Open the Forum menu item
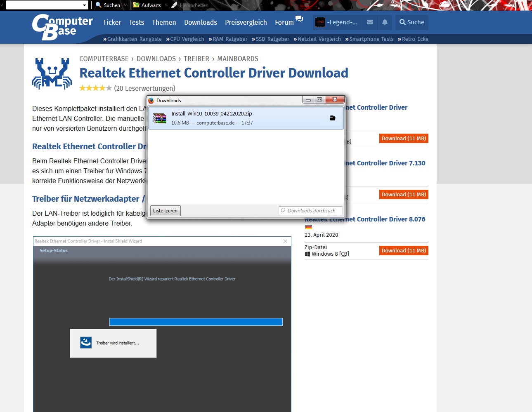532x412 pixels. pos(284,22)
